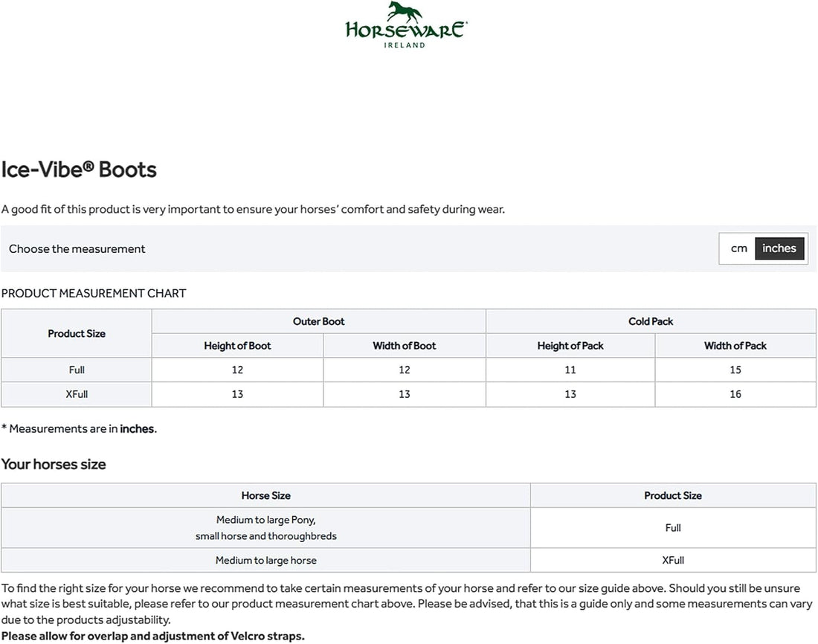Click the "PRODUCT MEASUREMENT CHART" title

(94, 293)
